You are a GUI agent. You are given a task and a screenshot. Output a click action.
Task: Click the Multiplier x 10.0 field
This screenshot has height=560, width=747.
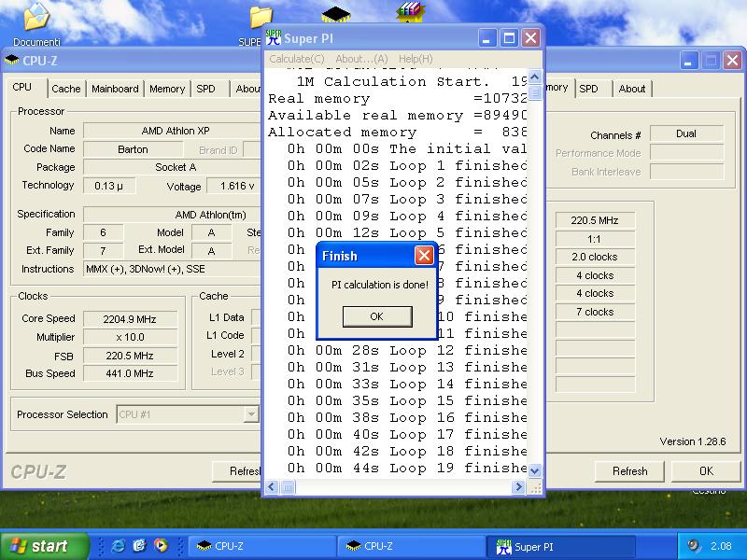(x=130, y=337)
